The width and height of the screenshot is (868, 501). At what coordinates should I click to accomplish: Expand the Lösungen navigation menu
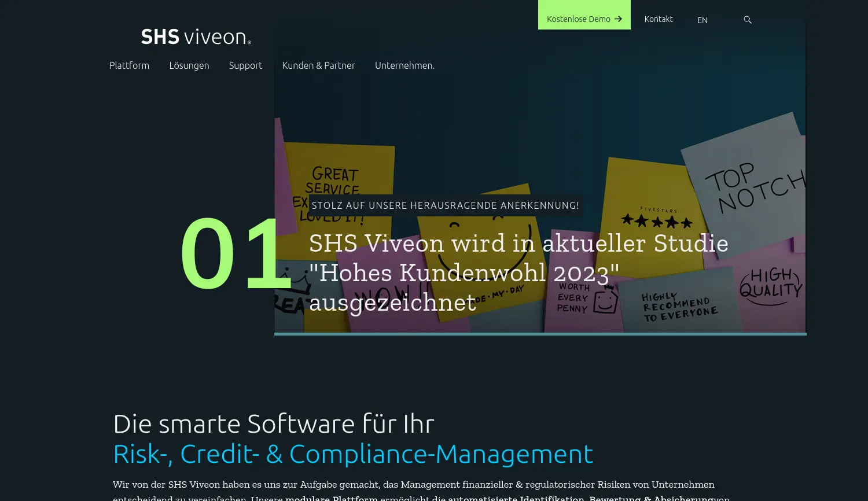click(189, 65)
